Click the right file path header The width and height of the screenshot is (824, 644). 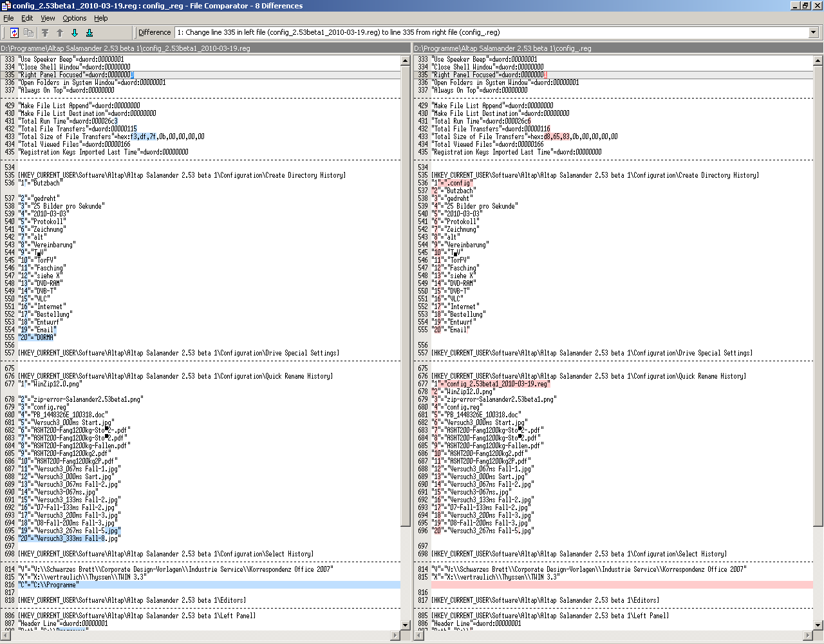618,48
